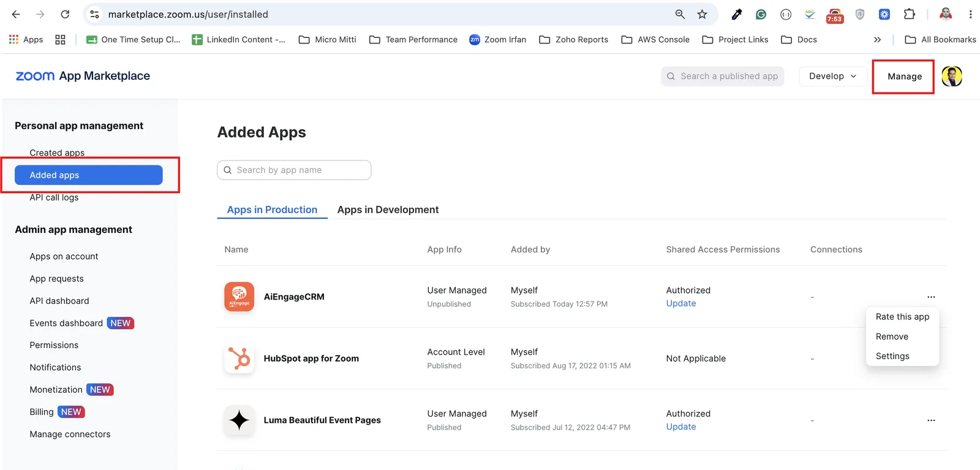
Task: Open the Micro Mitti bookmark folder
Action: pyautogui.click(x=328, y=39)
